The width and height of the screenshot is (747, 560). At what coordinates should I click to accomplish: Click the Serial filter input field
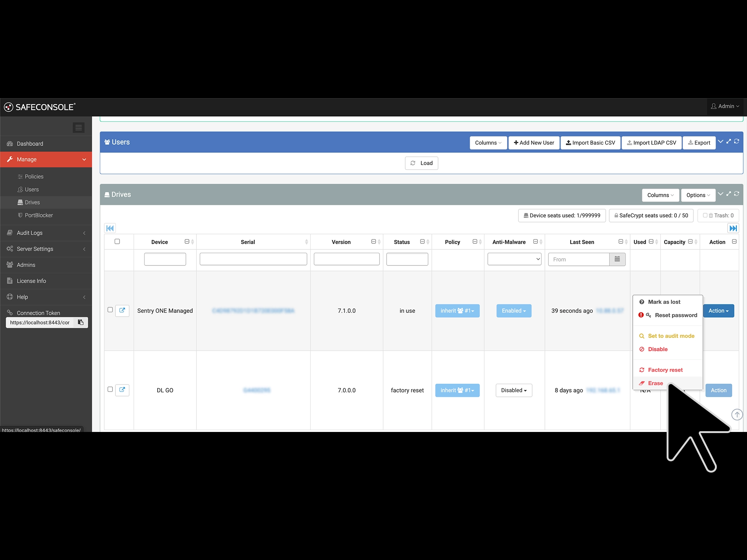coord(253,259)
